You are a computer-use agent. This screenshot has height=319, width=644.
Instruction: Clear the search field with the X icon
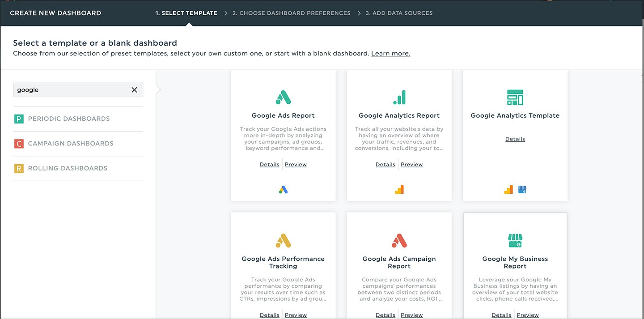click(134, 90)
